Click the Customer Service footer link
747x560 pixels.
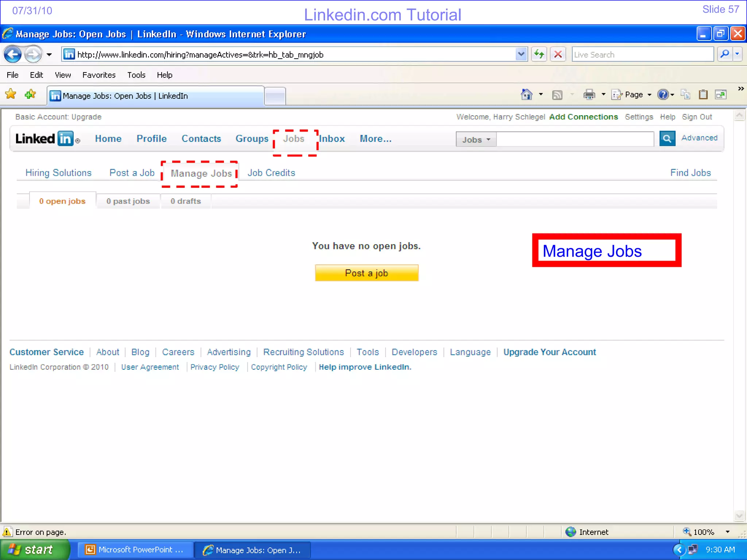tap(46, 352)
